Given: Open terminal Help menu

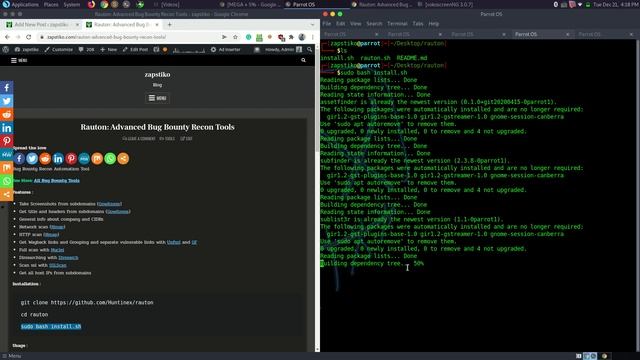Looking at the screenshot, I should pos(433,24).
